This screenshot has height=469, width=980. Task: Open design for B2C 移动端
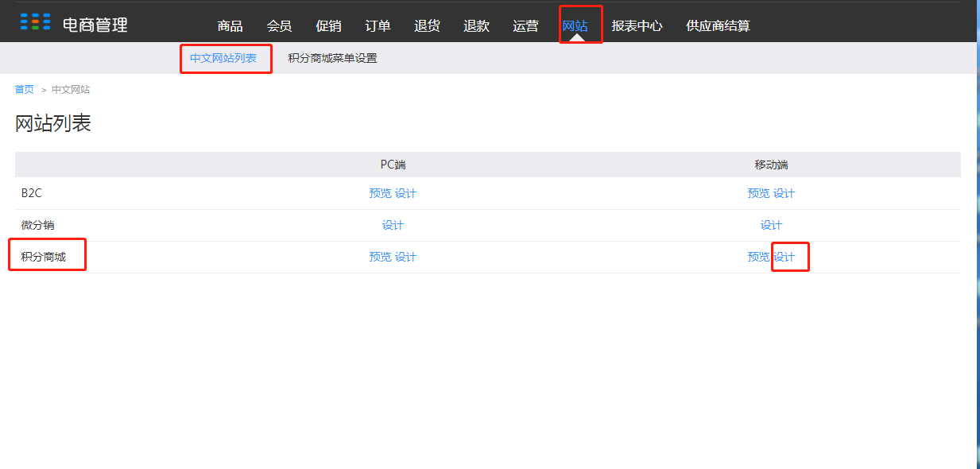[x=784, y=193]
